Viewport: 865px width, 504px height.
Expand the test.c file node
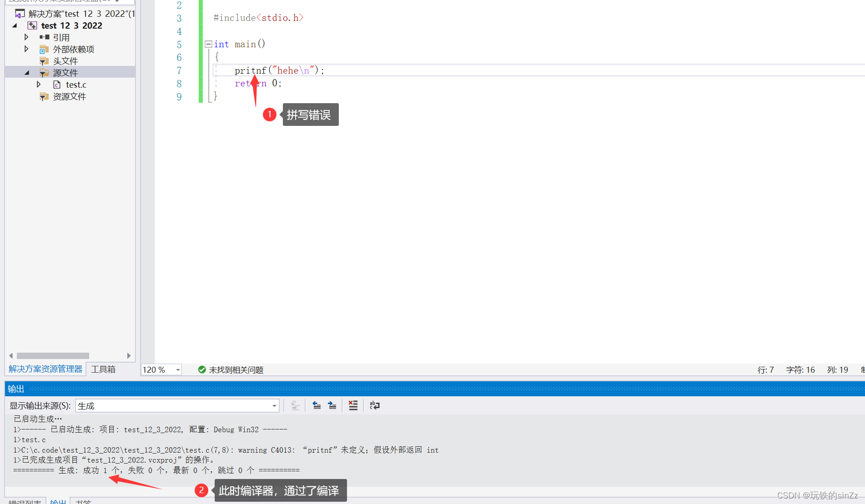pos(39,85)
